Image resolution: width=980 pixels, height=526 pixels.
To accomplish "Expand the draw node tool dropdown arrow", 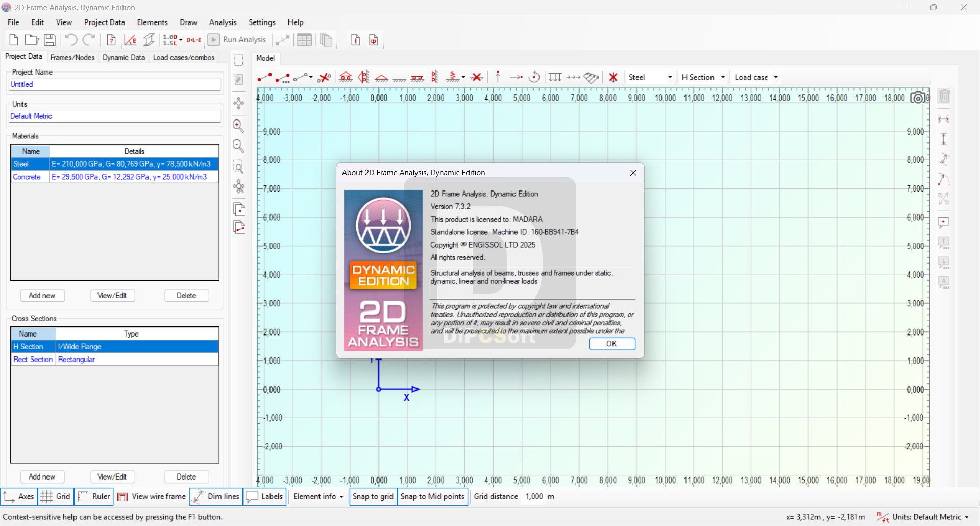I will tap(311, 77).
